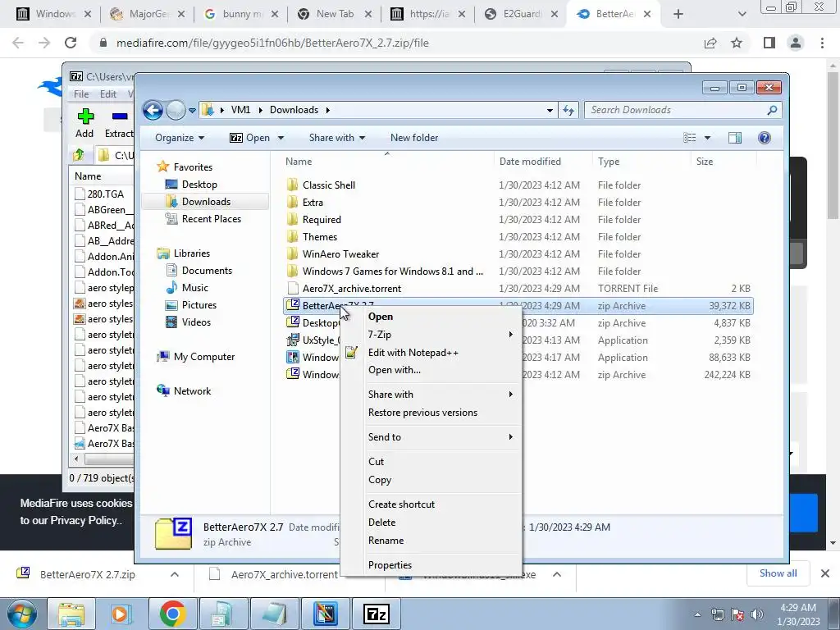Click the 7-Zip Extract minus icon
The width and height of the screenshot is (840, 630).
[120, 116]
